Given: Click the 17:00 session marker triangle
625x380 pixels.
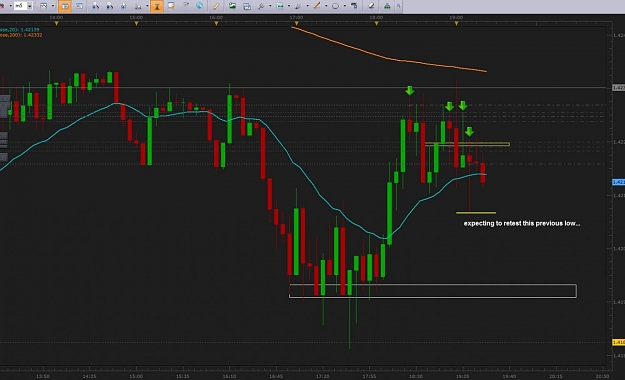Looking at the screenshot, I should pos(296,24).
